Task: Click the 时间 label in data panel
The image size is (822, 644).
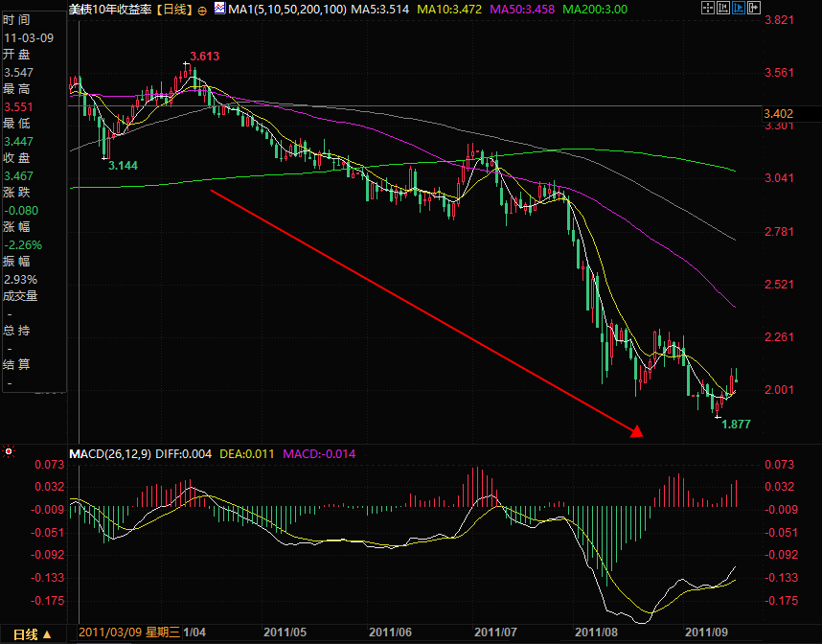Action: click(17, 20)
